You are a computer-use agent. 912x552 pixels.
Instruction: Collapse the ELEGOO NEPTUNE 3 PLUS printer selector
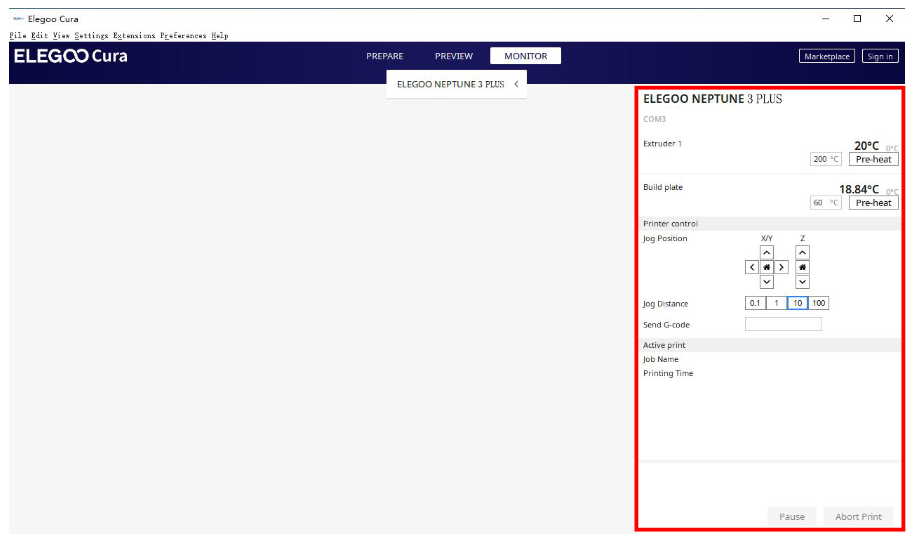point(516,84)
